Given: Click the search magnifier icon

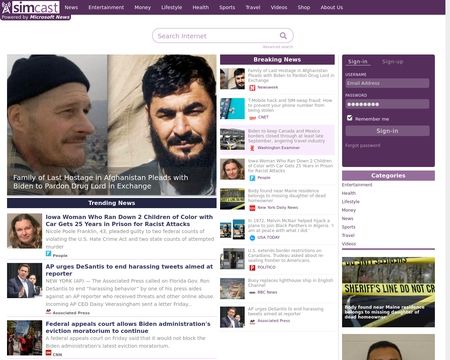Looking at the screenshot, I should click(x=283, y=36).
